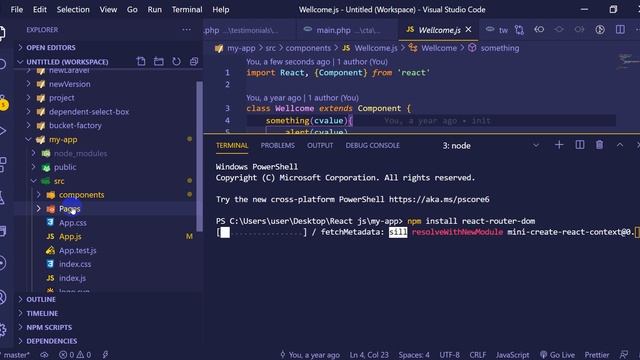This screenshot has height=360, width=640.
Task: Open Accounts icon in activity bar
Action: pyautogui.click(x=2, y=297)
